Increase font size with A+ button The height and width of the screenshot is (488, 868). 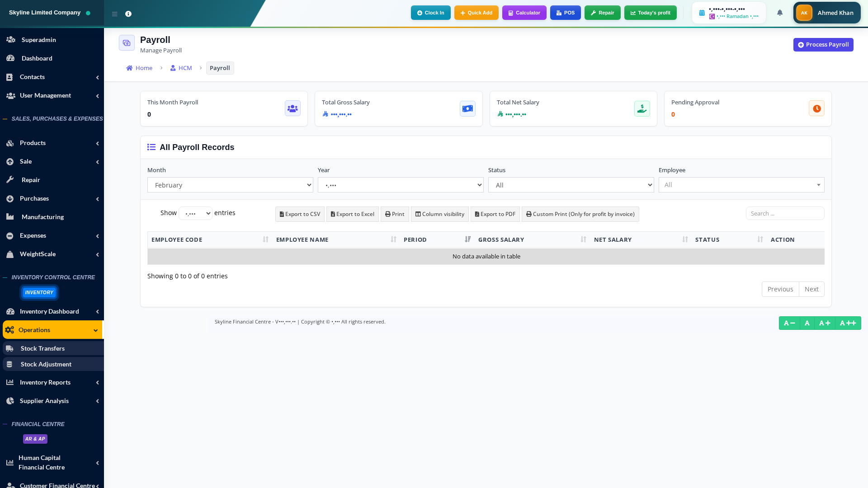tap(824, 323)
